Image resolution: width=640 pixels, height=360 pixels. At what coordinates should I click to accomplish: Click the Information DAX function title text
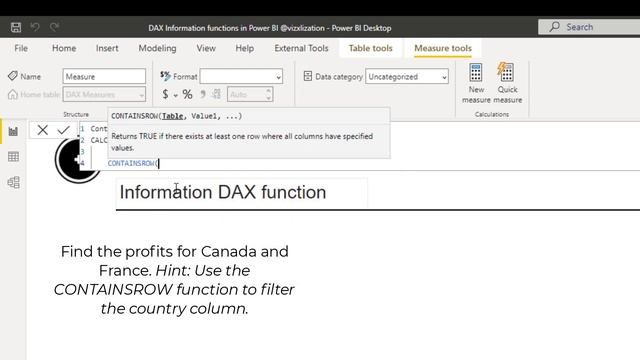click(x=223, y=192)
